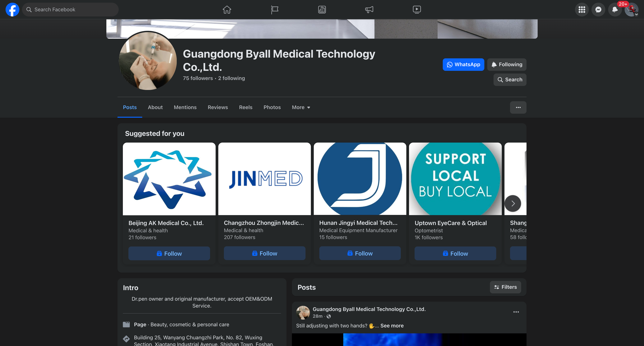Open the Home feed icon
The width and height of the screenshot is (644, 346).
[x=227, y=10]
